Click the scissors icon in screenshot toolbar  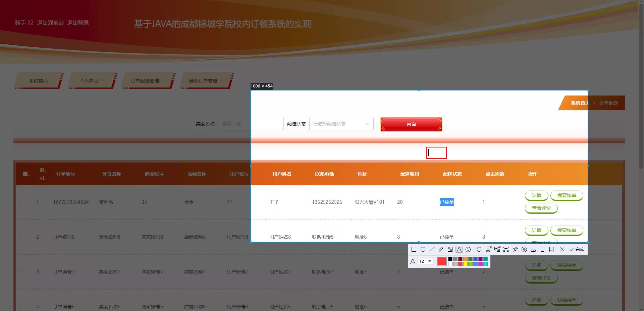[488, 249]
